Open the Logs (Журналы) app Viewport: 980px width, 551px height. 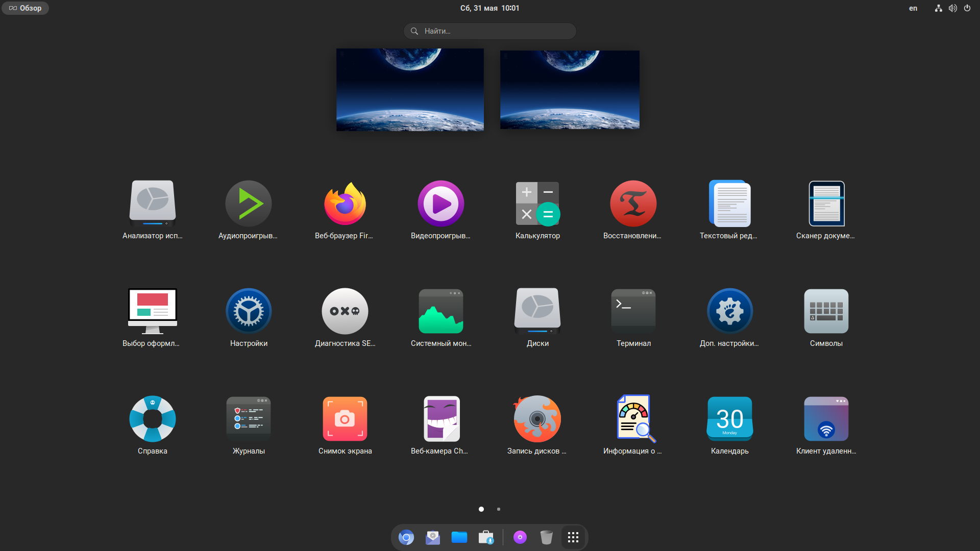click(x=249, y=419)
